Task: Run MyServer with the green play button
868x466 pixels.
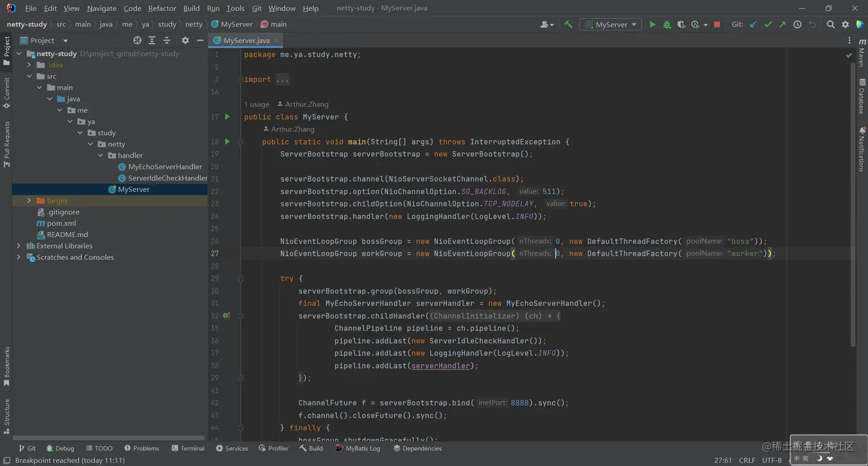Action: [652, 25]
